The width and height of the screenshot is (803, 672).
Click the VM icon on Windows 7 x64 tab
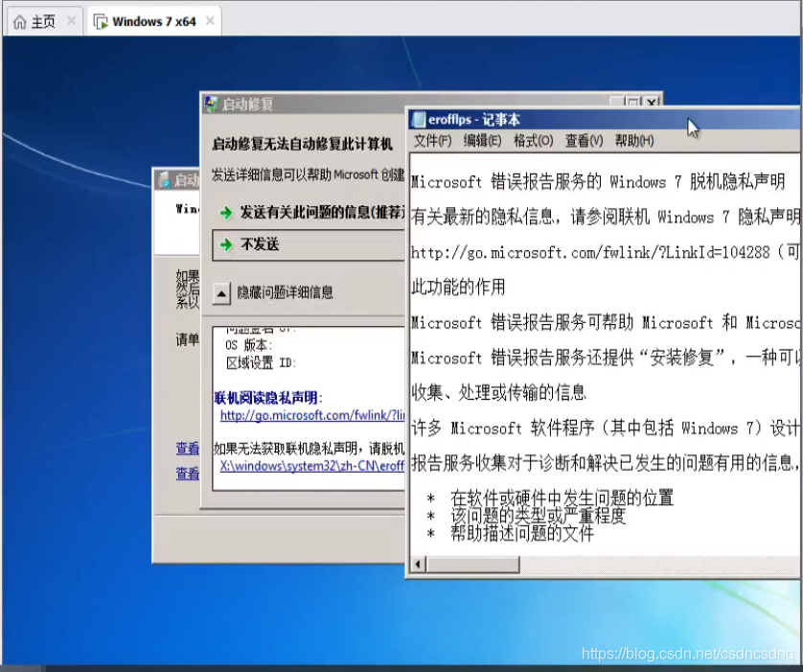101,22
